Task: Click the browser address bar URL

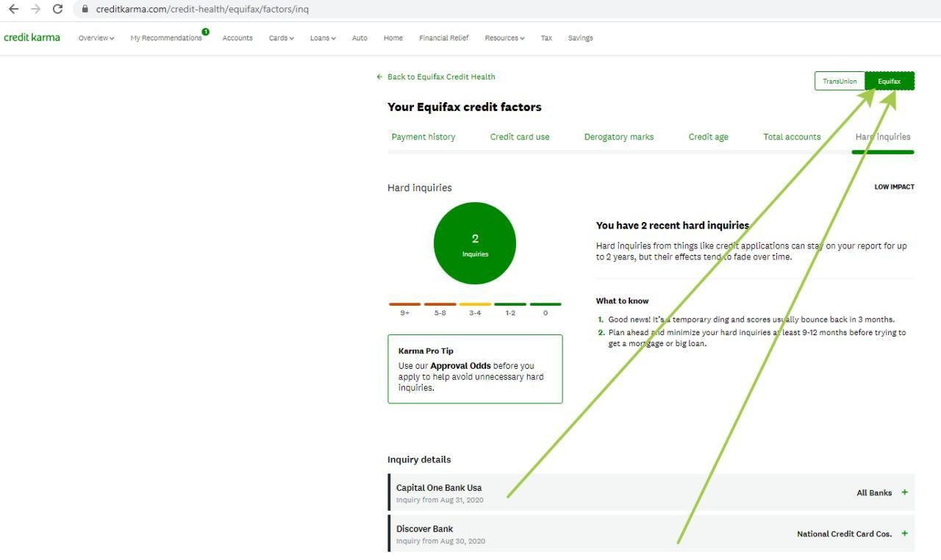Action: 202,10
